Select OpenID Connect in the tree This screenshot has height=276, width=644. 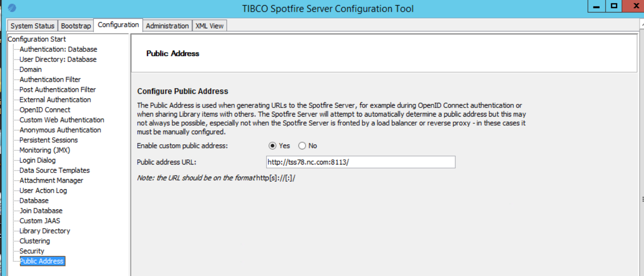[x=45, y=110]
